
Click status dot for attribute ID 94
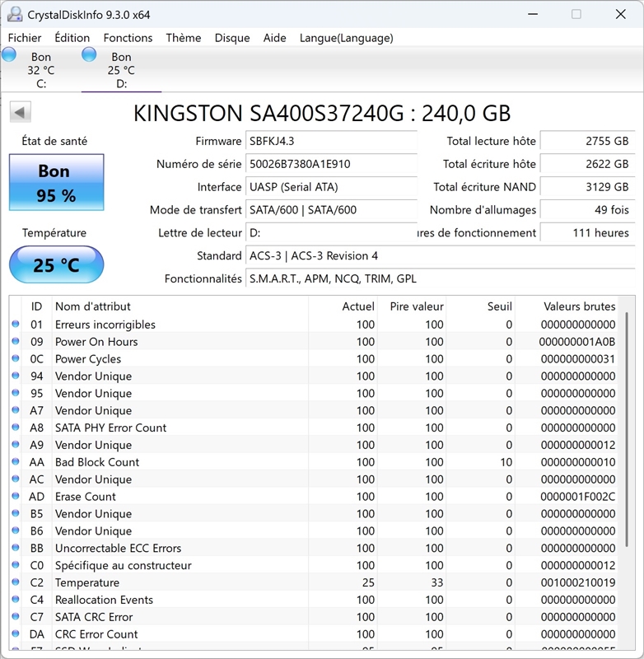point(16,376)
